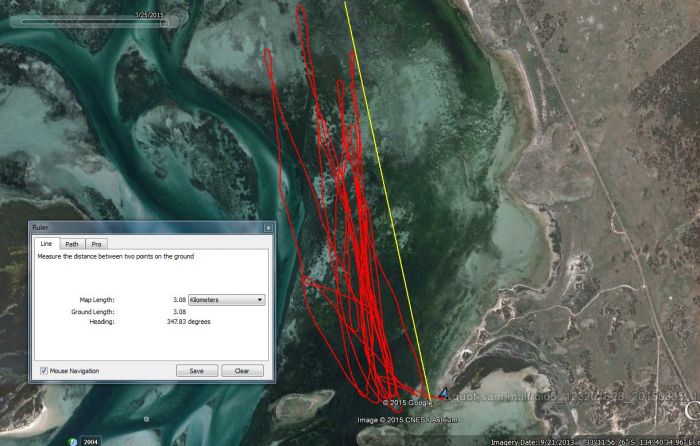
Task: Click the time slider handle at 3/25/2015
Action: coord(163,22)
